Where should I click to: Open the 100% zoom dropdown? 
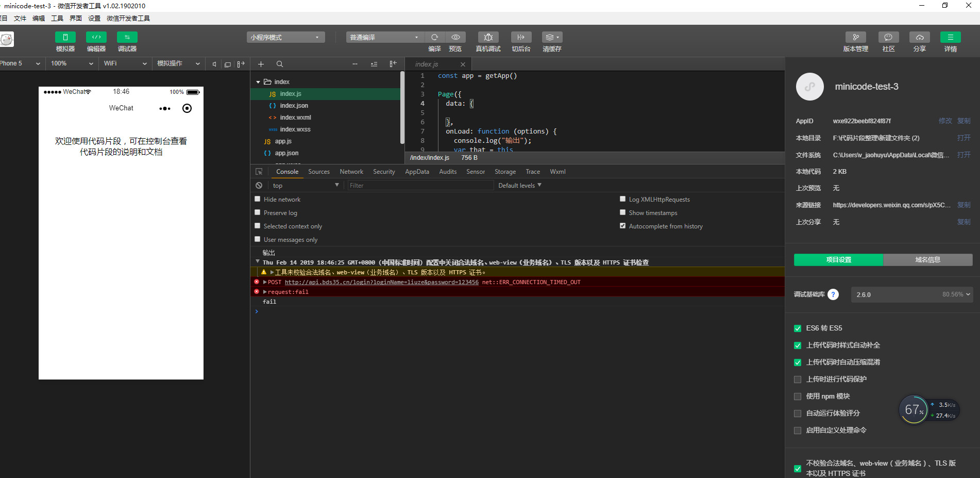72,63
